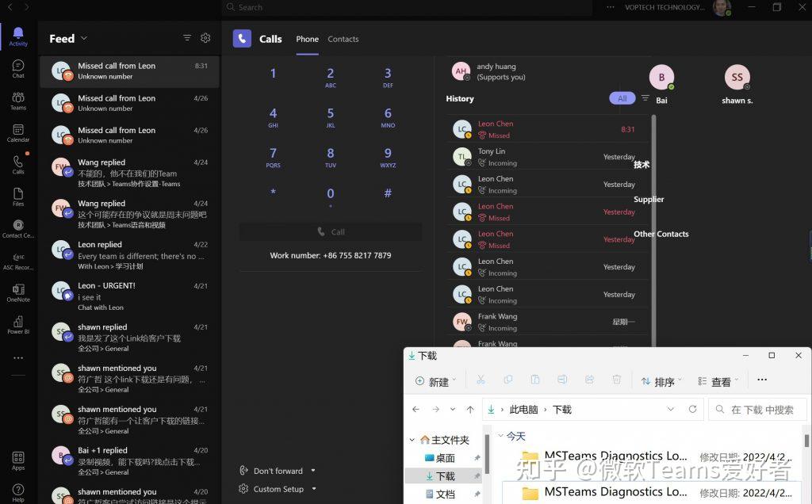Image resolution: width=812 pixels, height=504 pixels.
Task: Open the Explorer more options ellipsis
Action: pyautogui.click(x=762, y=380)
